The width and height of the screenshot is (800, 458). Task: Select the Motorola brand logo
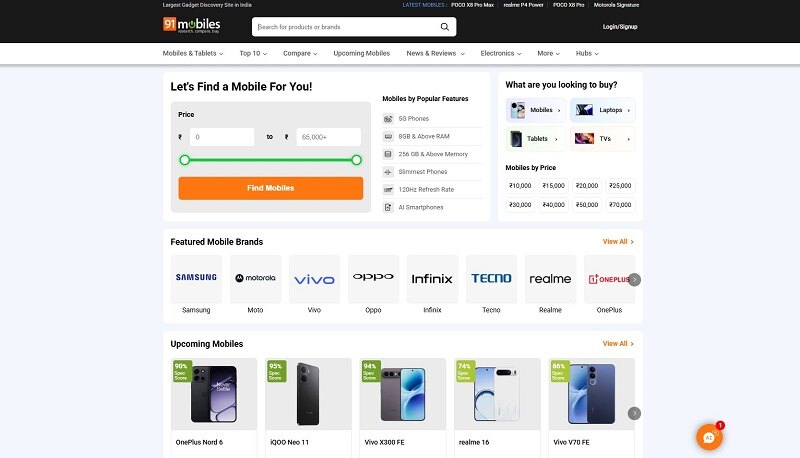[x=255, y=279]
